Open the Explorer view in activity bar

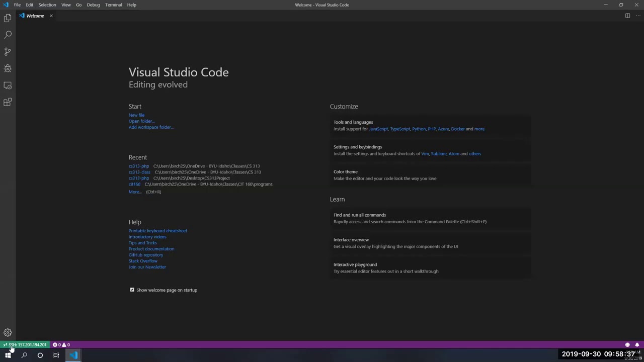(x=8, y=18)
